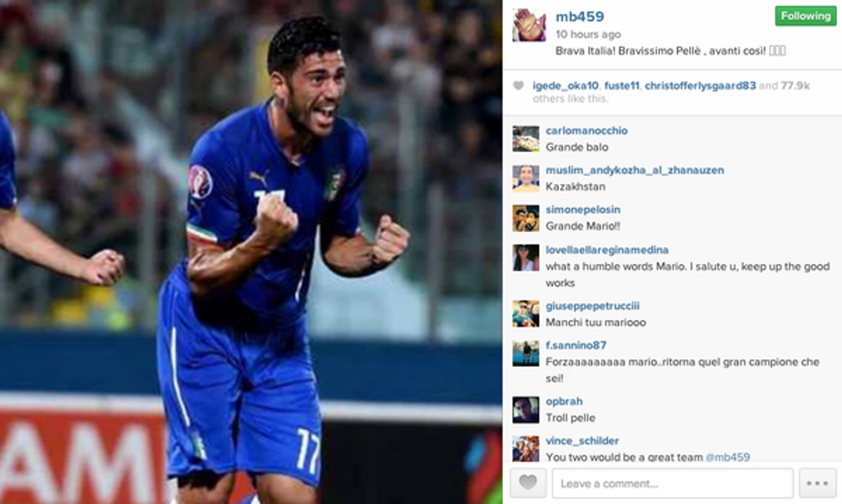Open opbrah's avatar picture
This screenshot has height=504, width=842.
coord(525,409)
